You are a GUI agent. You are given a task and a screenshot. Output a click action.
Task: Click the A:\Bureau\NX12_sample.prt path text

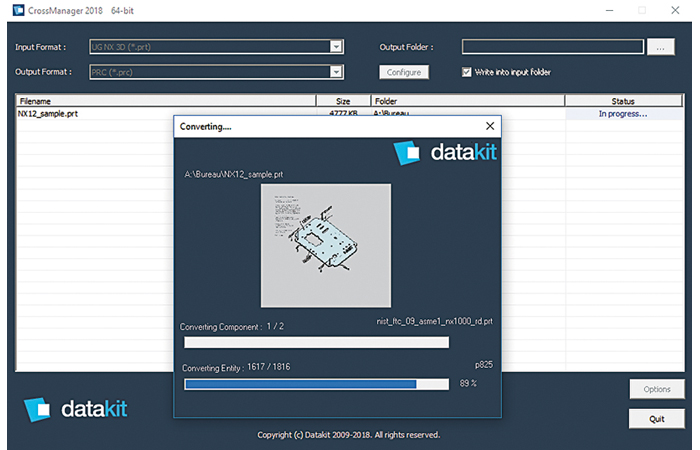click(233, 175)
